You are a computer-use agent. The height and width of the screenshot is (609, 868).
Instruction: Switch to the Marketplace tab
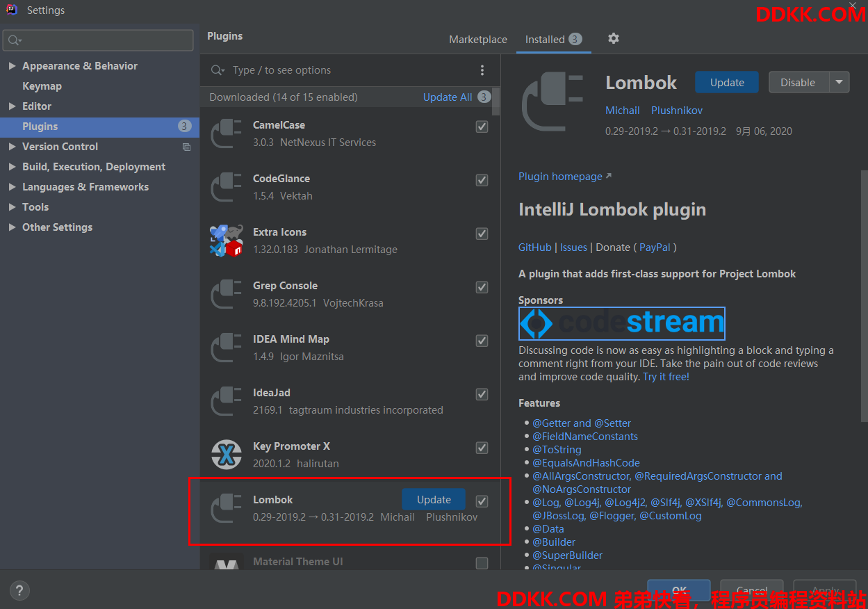pos(478,40)
